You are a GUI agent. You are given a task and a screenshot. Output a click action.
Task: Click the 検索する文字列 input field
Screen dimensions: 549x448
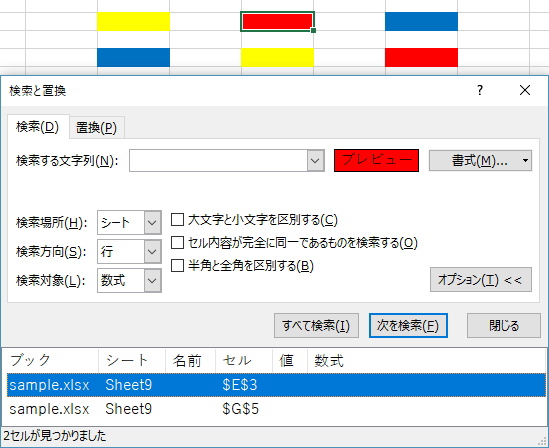218,161
